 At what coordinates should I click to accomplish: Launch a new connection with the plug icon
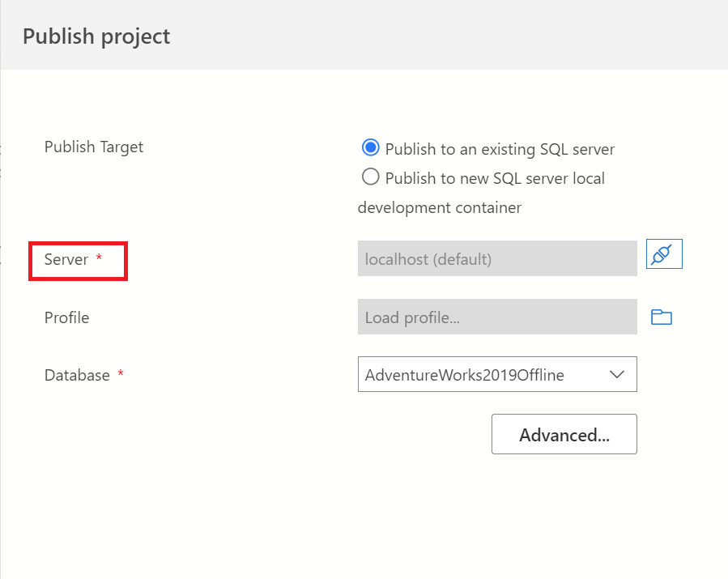[x=664, y=253]
